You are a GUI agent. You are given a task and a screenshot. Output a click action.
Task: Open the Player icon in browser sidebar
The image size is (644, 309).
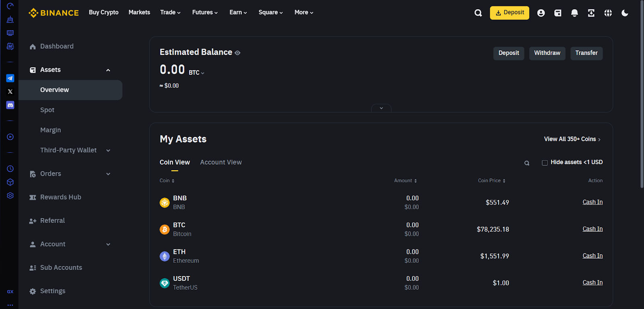point(10,137)
